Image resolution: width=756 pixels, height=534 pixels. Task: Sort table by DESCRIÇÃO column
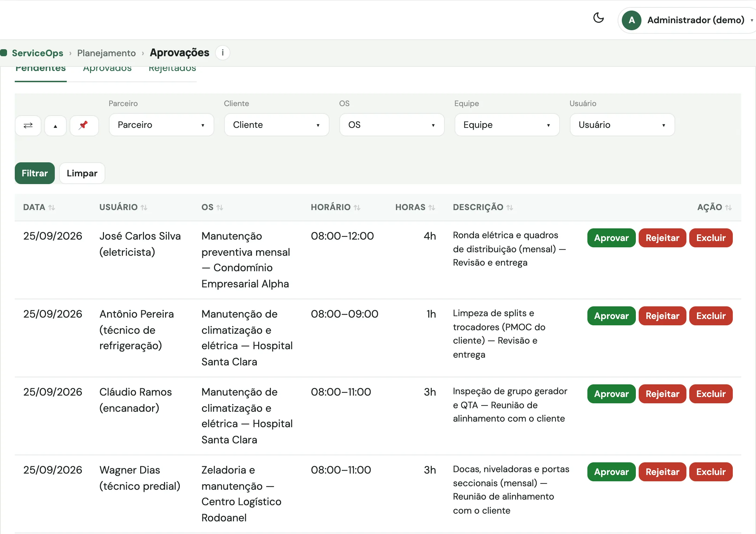coord(483,207)
